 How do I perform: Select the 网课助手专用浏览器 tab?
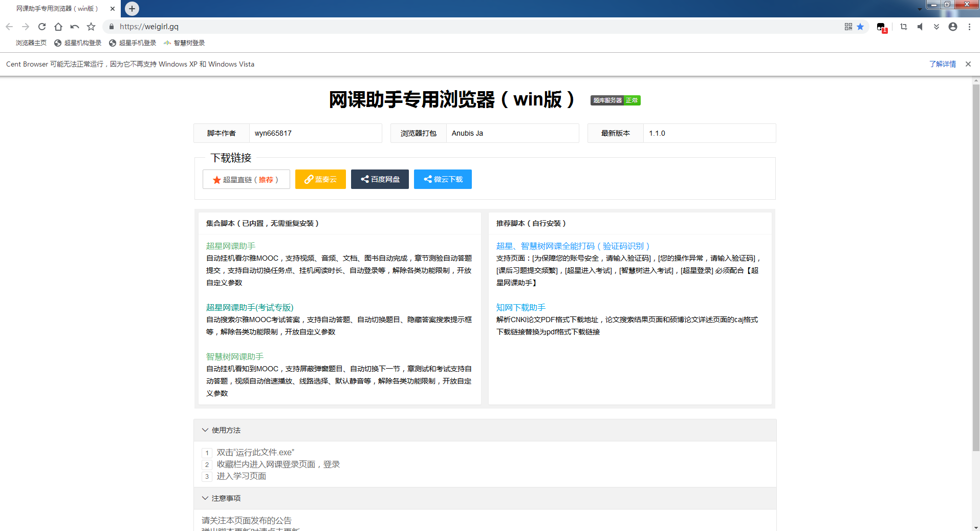click(x=60, y=9)
